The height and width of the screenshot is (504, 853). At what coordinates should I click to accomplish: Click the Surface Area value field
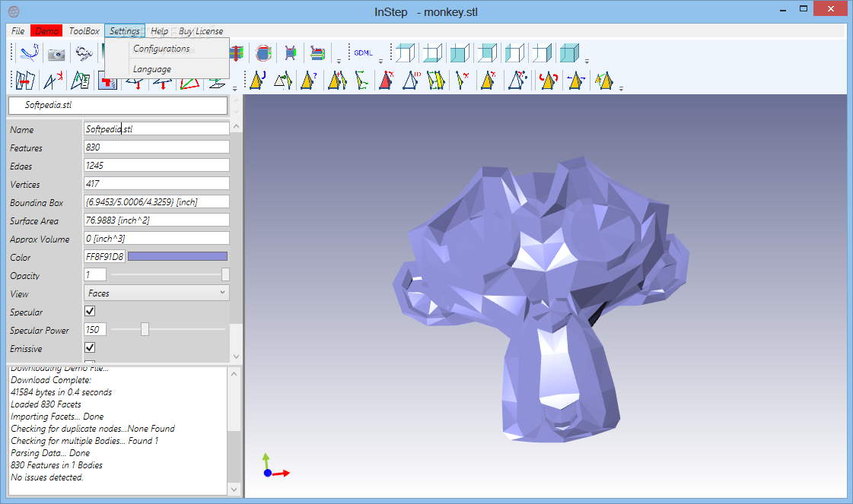[x=157, y=220]
